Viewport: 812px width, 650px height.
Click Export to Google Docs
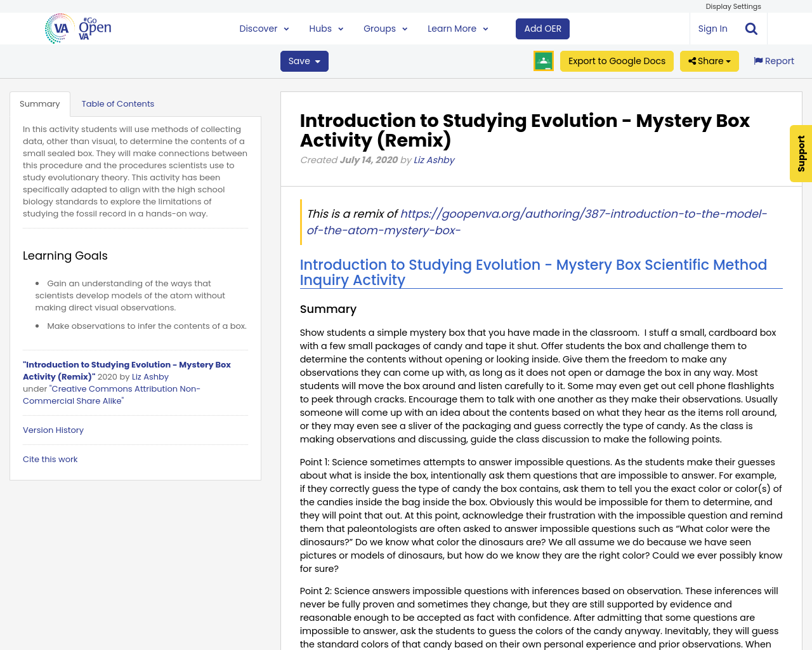(617, 61)
